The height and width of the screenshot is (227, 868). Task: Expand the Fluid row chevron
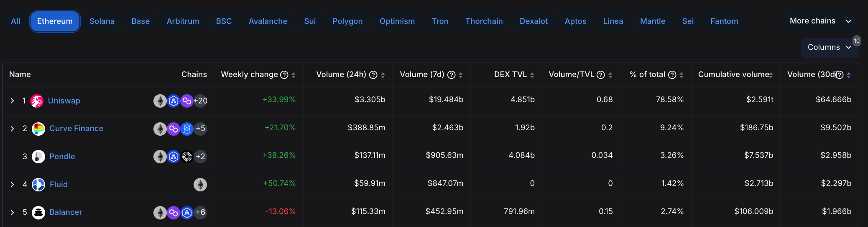point(13,185)
